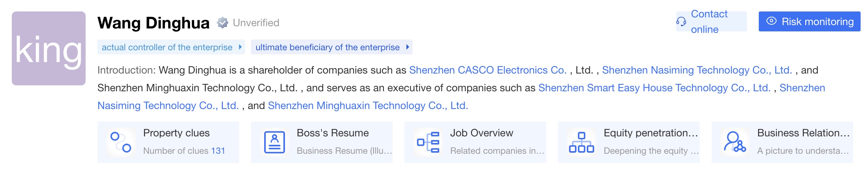Click the verification badge icon beside the name

click(222, 23)
